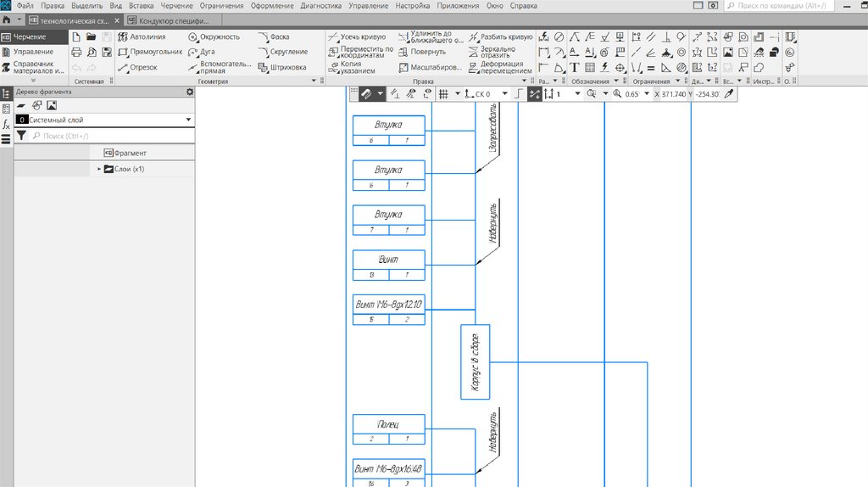Viewport: 868px width, 487px height.
Task: Switch to the Управление toolbar set
Action: (x=32, y=52)
